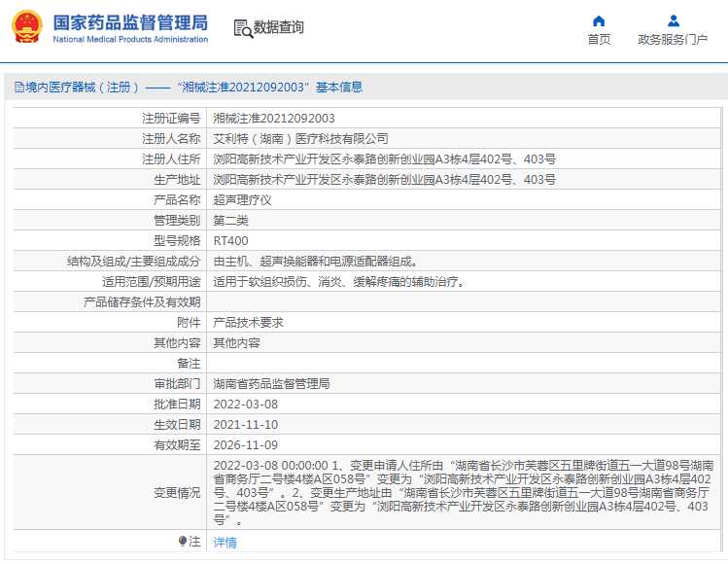Click the document icon before 境内医疗器械

point(19,87)
